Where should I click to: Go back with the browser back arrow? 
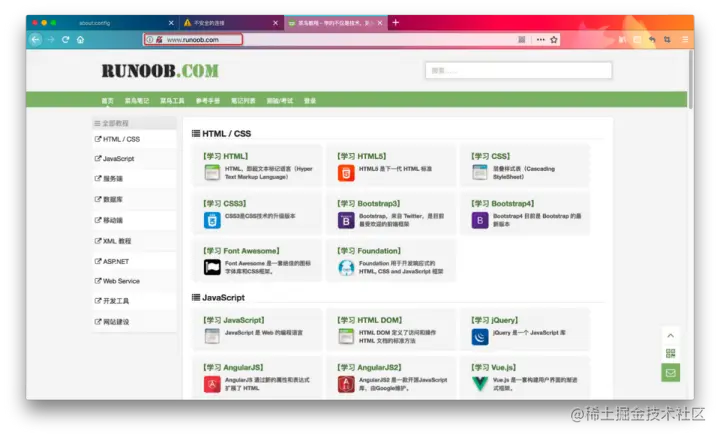tap(36, 39)
